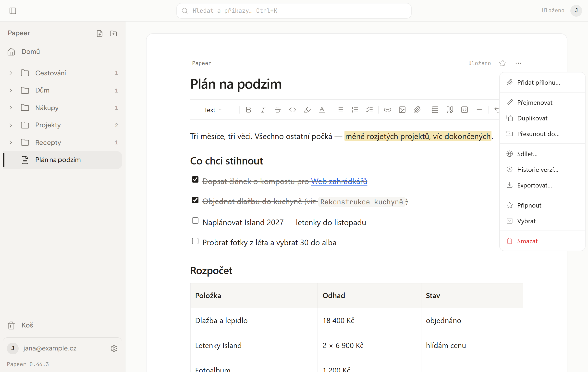Screen dimensions: 588x372
Task: Create a new folder icon
Action: [x=113, y=34]
